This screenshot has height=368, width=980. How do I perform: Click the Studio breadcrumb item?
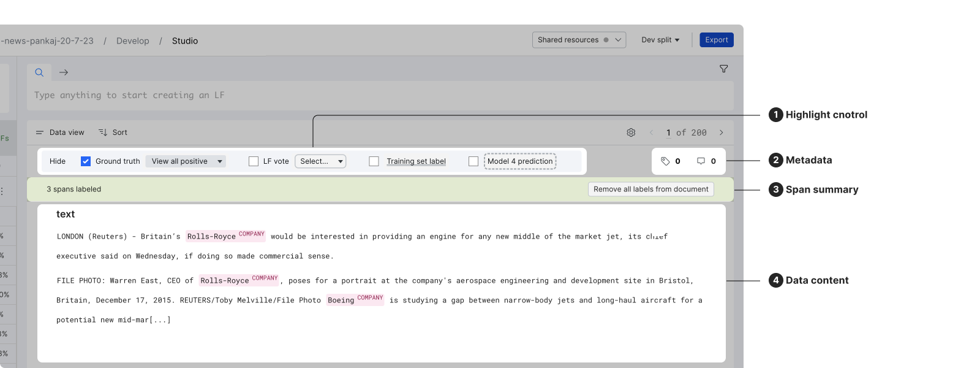[x=185, y=41]
